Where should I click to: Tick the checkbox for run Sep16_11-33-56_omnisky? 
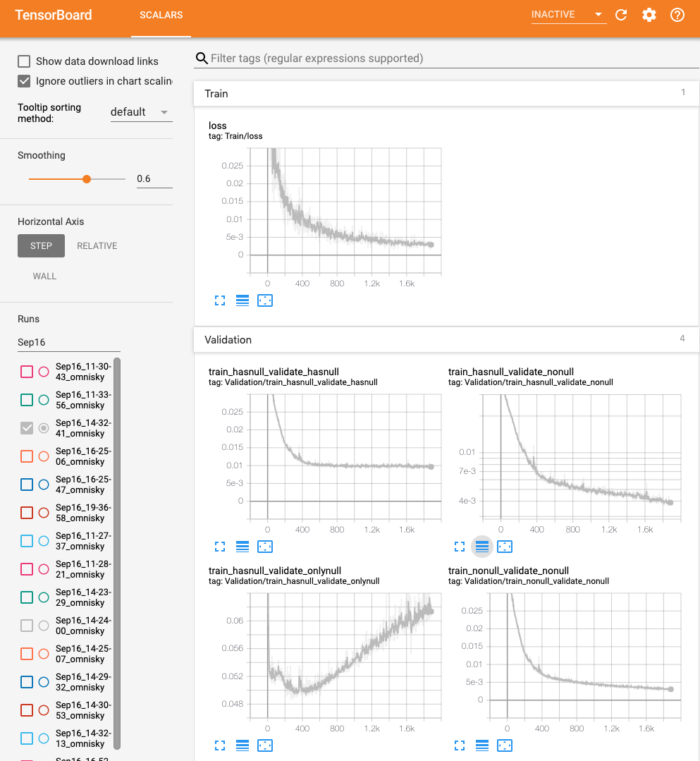pyautogui.click(x=27, y=400)
